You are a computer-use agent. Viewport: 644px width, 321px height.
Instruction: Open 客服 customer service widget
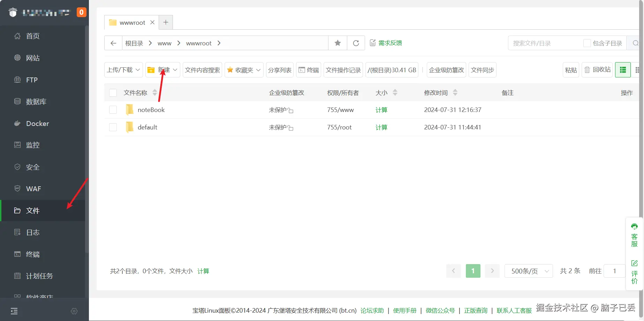[634, 235]
